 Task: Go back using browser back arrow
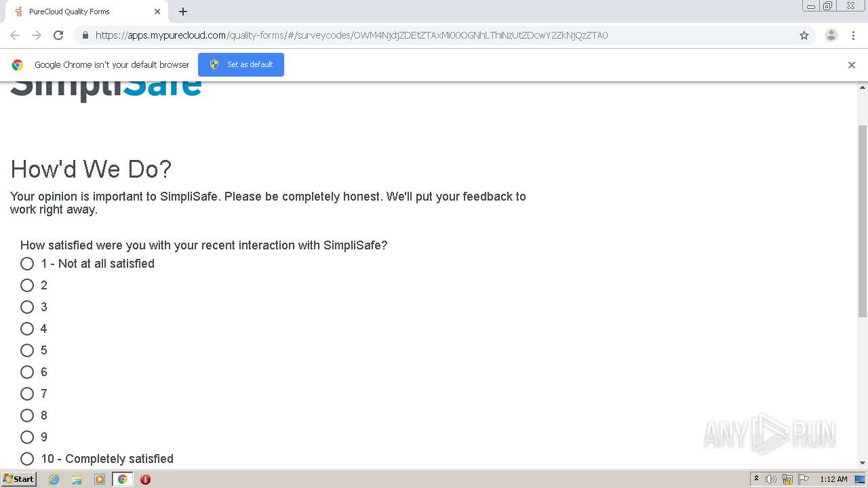pyautogui.click(x=15, y=35)
